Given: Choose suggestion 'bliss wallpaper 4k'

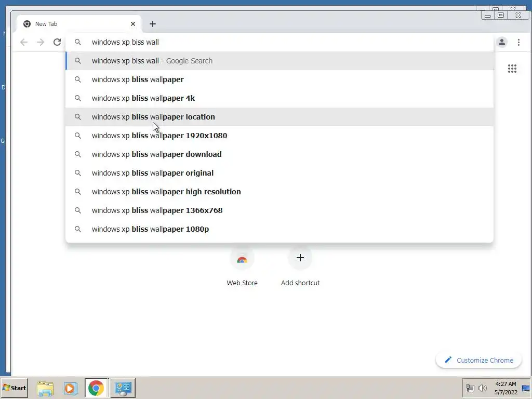Looking at the screenshot, I should [x=280, y=98].
